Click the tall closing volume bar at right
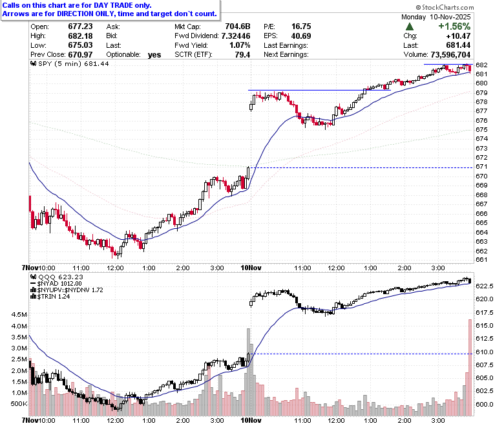This screenshot has height=426, width=504. pyautogui.click(x=470, y=367)
